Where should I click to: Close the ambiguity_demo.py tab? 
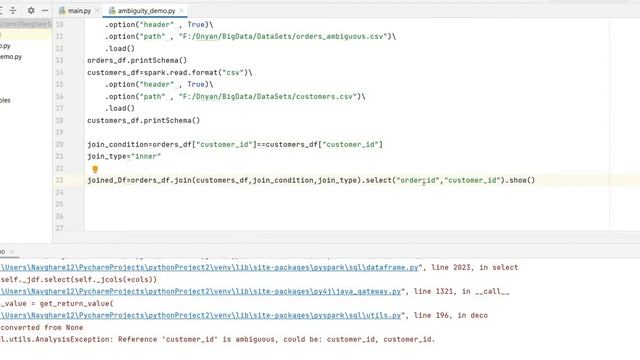click(182, 11)
